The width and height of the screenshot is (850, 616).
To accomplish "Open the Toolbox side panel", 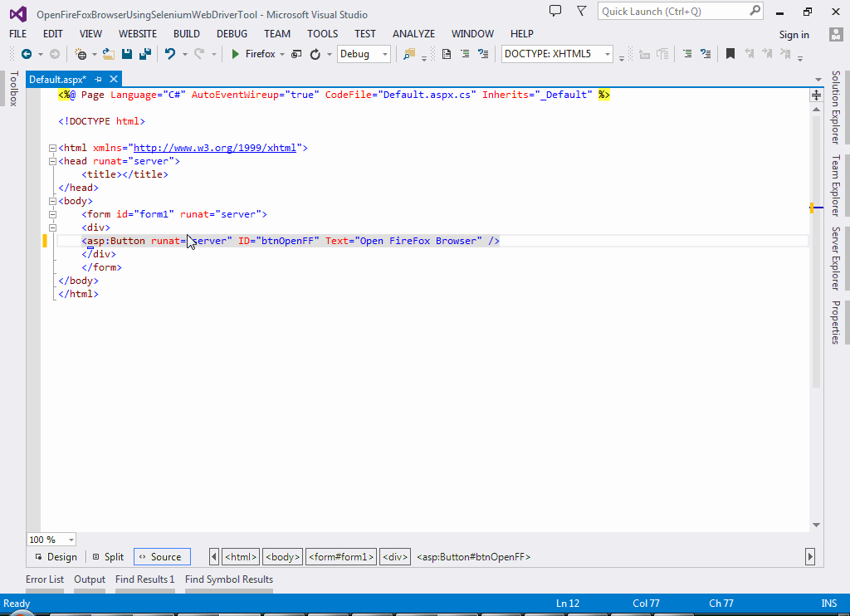I will [x=13, y=88].
